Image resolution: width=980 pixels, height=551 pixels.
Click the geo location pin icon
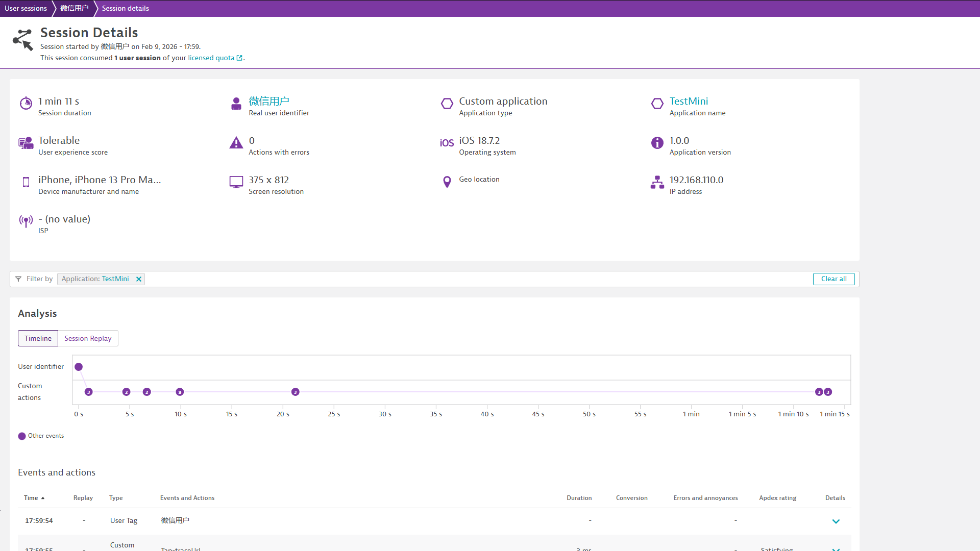click(447, 182)
